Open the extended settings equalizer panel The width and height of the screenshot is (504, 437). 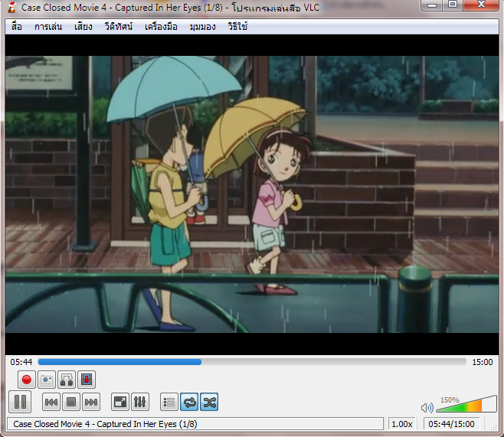coord(140,402)
